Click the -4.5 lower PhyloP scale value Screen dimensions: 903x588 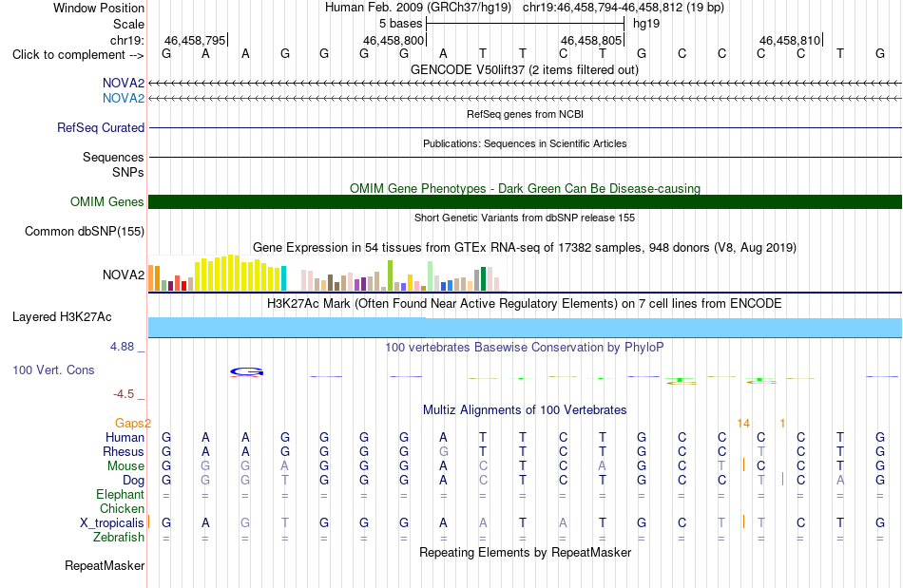pos(124,394)
